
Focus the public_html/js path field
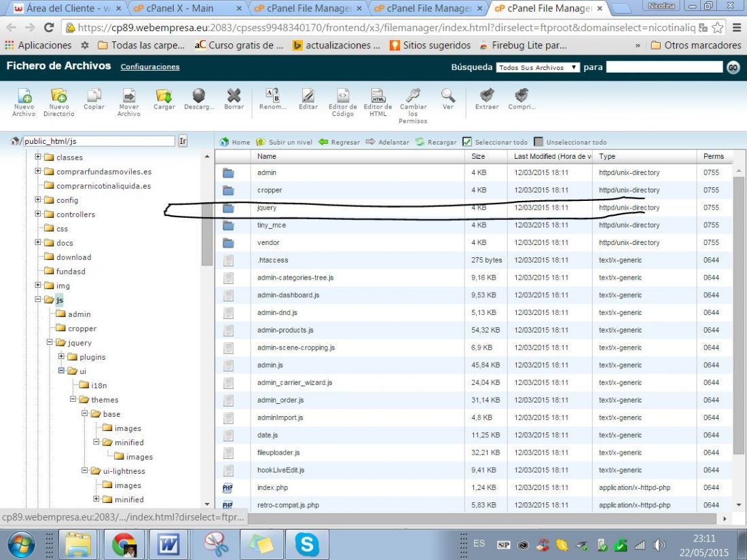click(99, 141)
